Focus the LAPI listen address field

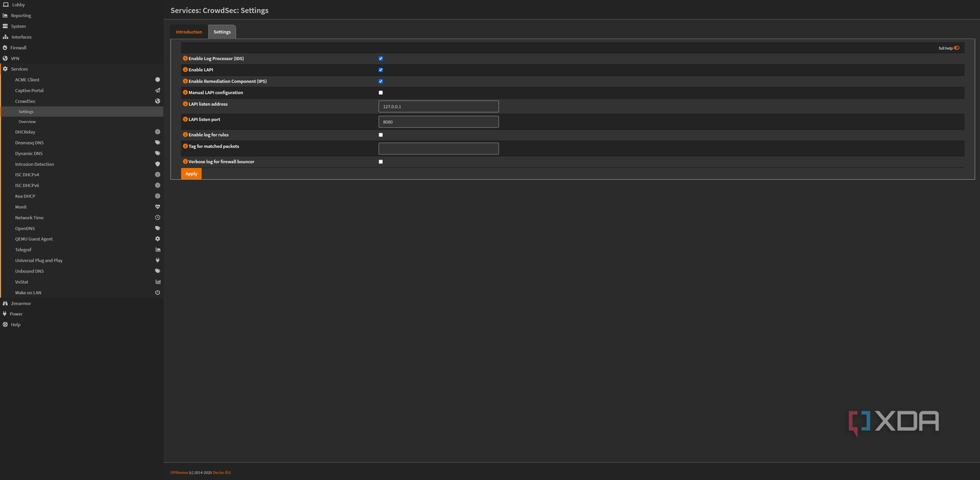(438, 107)
